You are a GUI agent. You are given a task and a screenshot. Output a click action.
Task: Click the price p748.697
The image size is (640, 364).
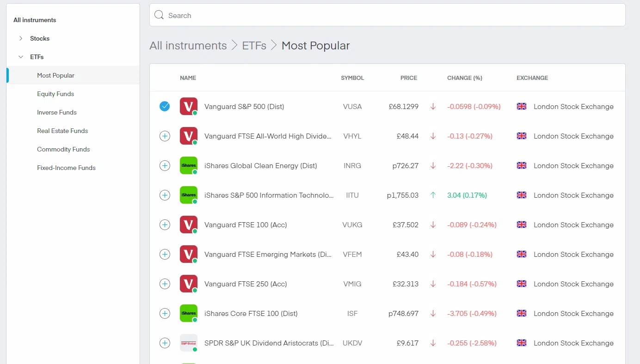point(403,313)
